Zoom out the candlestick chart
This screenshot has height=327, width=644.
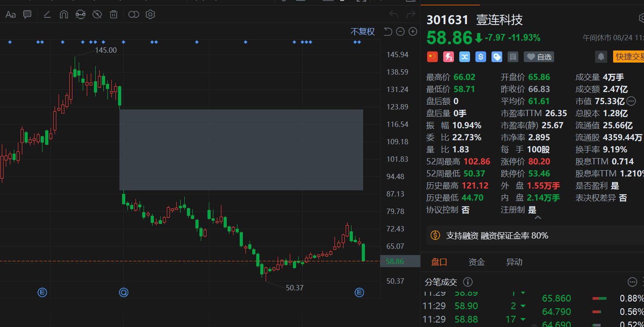[400, 31]
